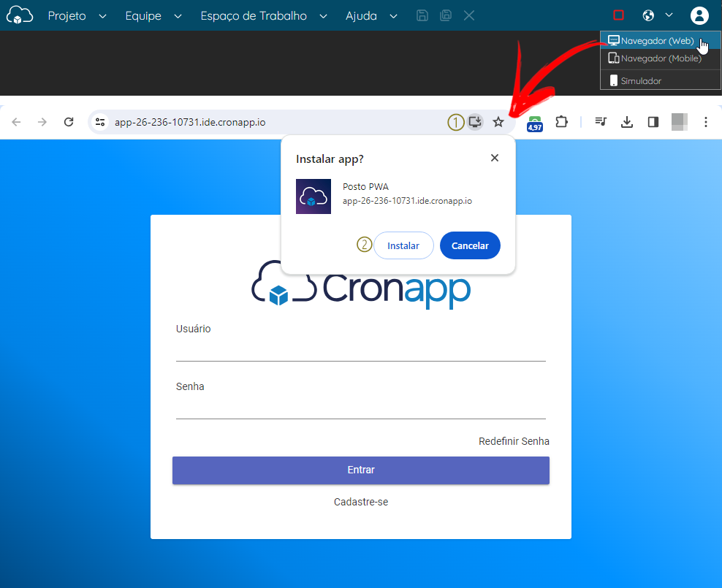Select Navegador (Mobile) option
722x588 pixels.
pos(661,58)
